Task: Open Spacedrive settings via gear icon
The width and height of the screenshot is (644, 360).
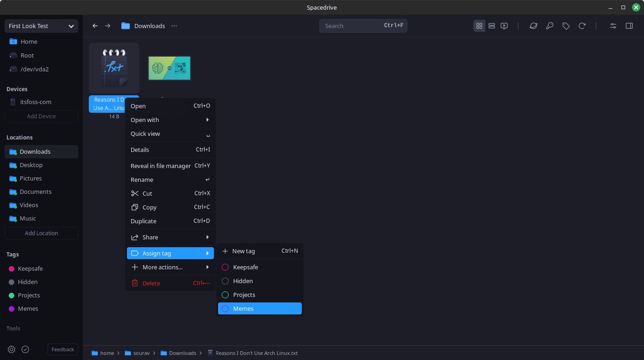Action: pos(11,349)
